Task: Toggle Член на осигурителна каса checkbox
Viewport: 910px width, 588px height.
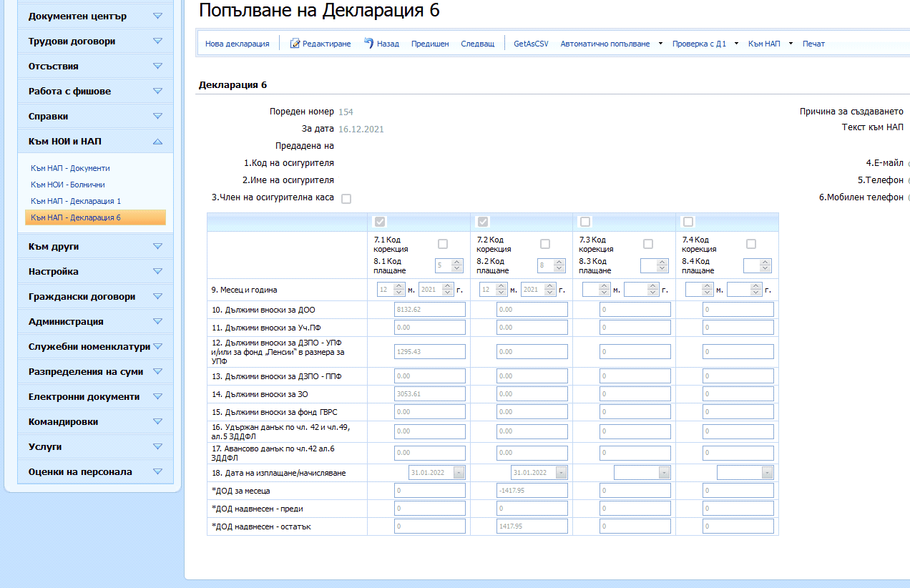Action: [x=346, y=199]
